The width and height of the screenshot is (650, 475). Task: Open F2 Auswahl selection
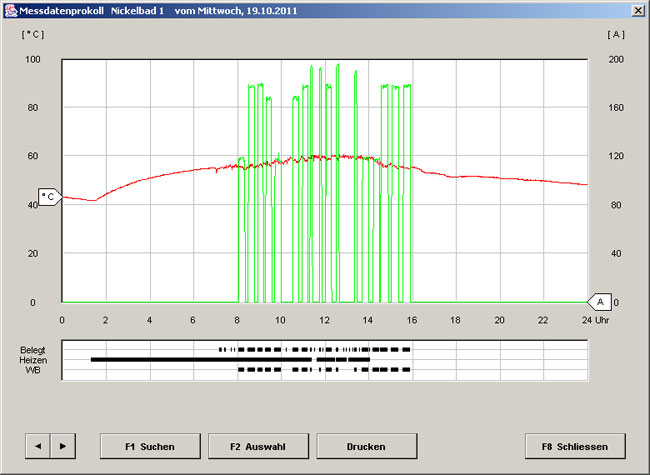(258, 444)
